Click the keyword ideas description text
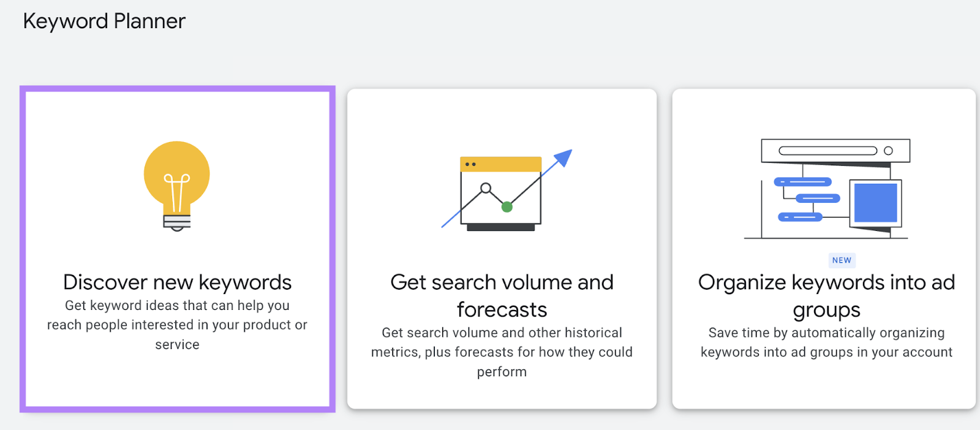The height and width of the screenshot is (430, 980). 176,325
